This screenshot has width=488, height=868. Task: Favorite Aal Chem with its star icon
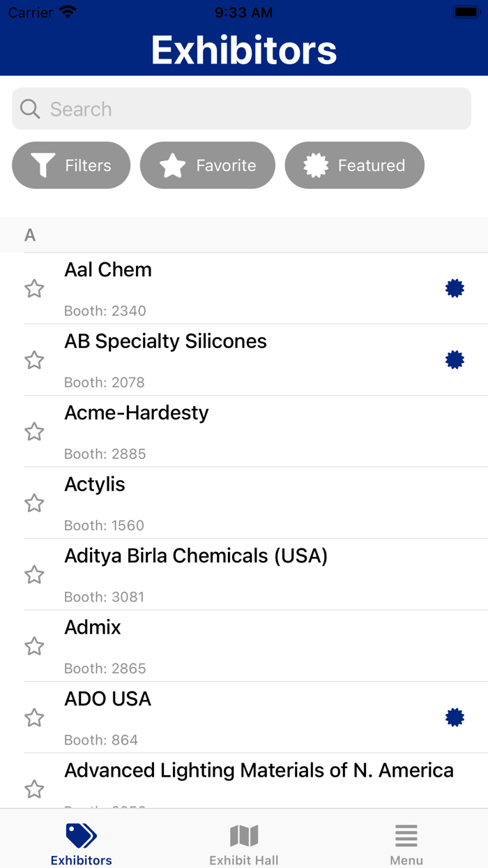point(34,288)
